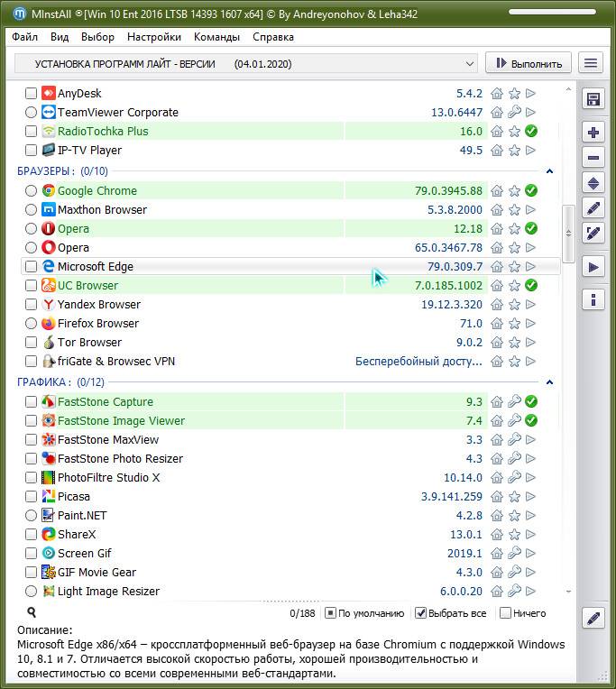Click the pencil edit icon below move arrows
This screenshot has width=616, height=689.
tap(593, 207)
